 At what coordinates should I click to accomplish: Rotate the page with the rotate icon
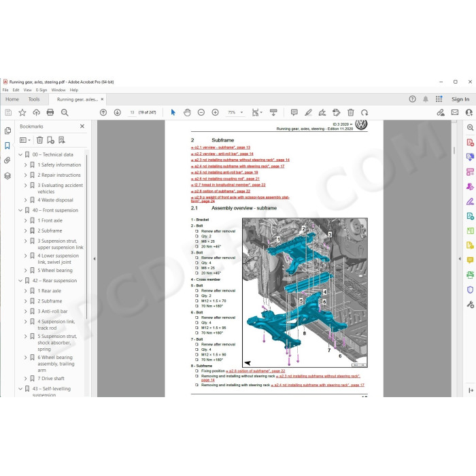364,113
